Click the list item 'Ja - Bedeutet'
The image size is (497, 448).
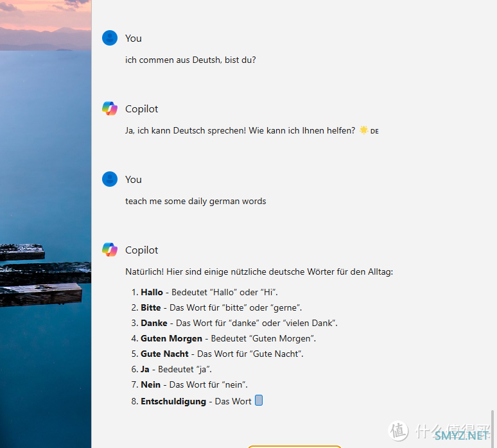[171, 370]
